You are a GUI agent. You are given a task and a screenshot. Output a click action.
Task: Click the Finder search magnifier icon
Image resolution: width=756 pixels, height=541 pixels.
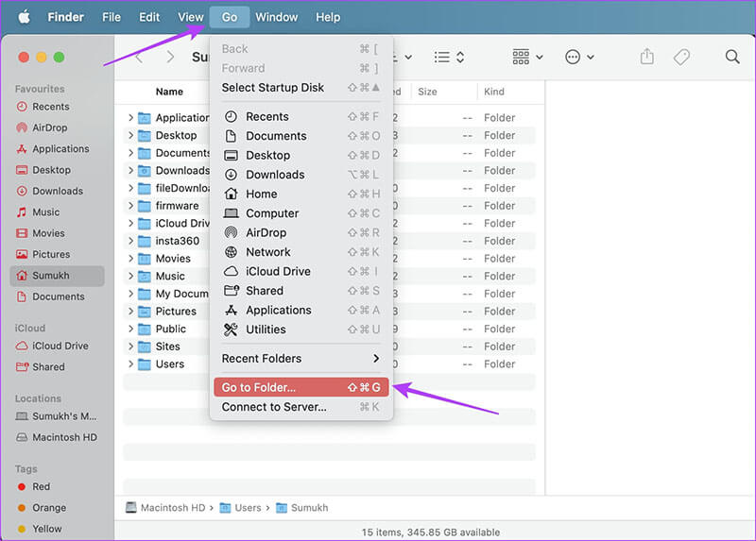732,57
